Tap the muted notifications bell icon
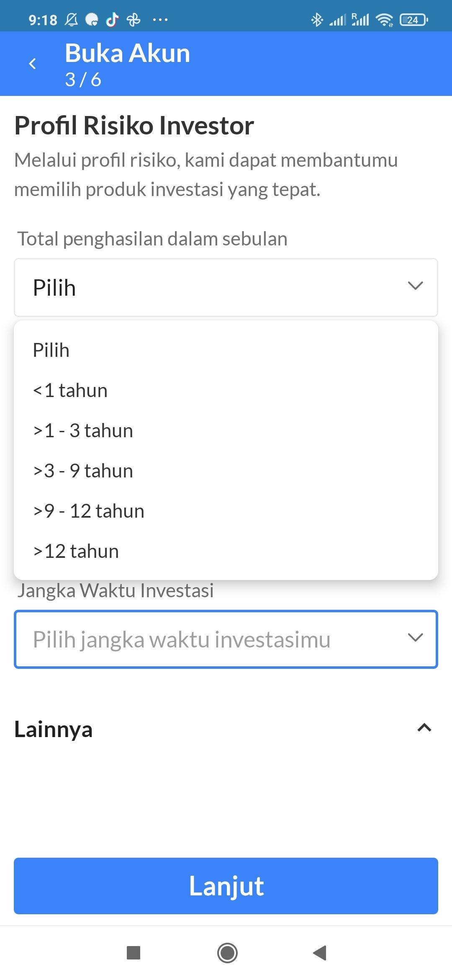The height and width of the screenshot is (980, 452). [71, 20]
